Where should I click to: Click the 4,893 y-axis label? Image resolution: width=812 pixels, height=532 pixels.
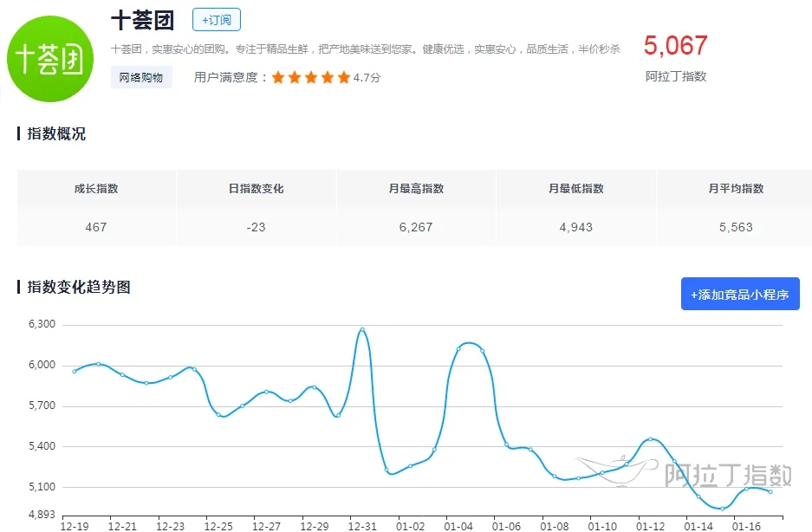[42, 515]
